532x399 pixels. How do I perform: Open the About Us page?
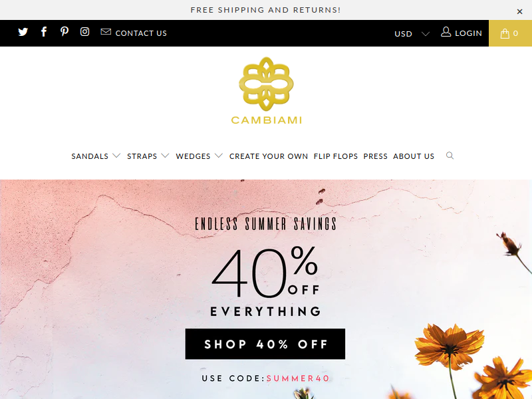[414, 156]
